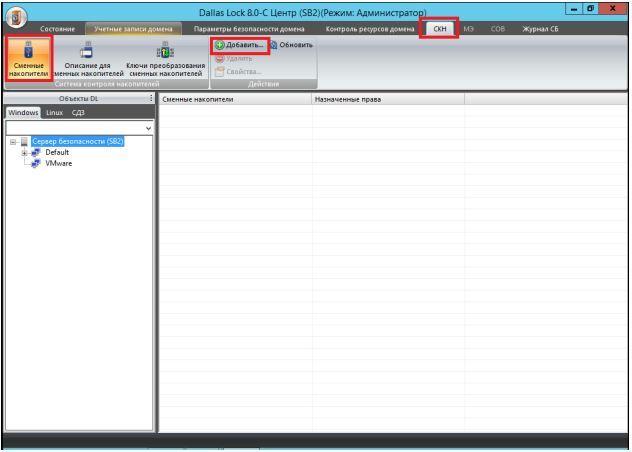
Task: Click the security server icon in tree
Action: click(x=24, y=142)
